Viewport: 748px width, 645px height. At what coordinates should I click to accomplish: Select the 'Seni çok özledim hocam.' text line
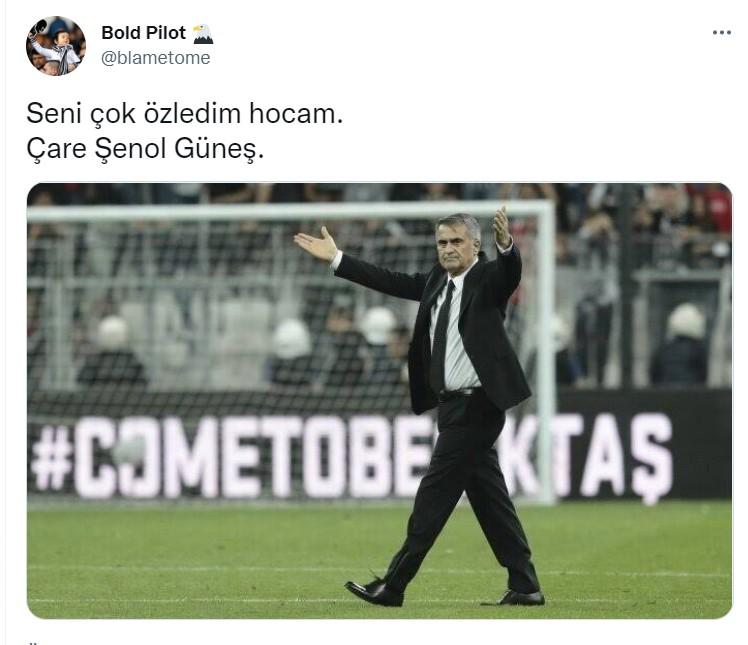click(x=185, y=114)
